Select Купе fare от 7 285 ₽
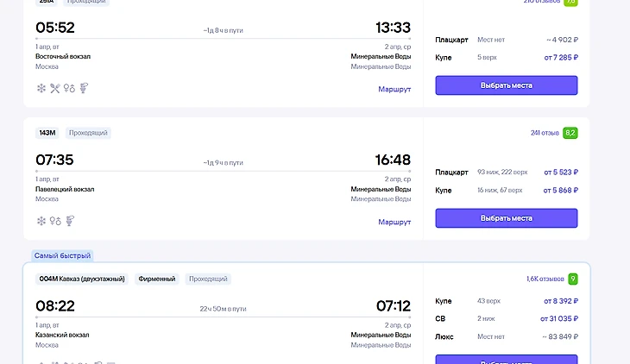This screenshot has width=630, height=364. pyautogui.click(x=560, y=57)
